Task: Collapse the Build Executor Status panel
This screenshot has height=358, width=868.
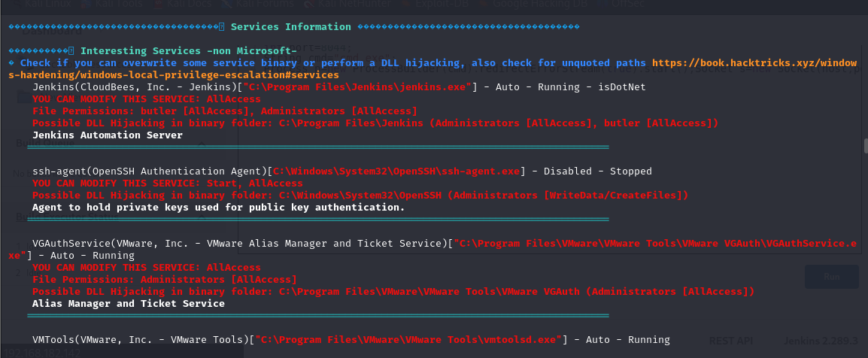Action: (201, 217)
